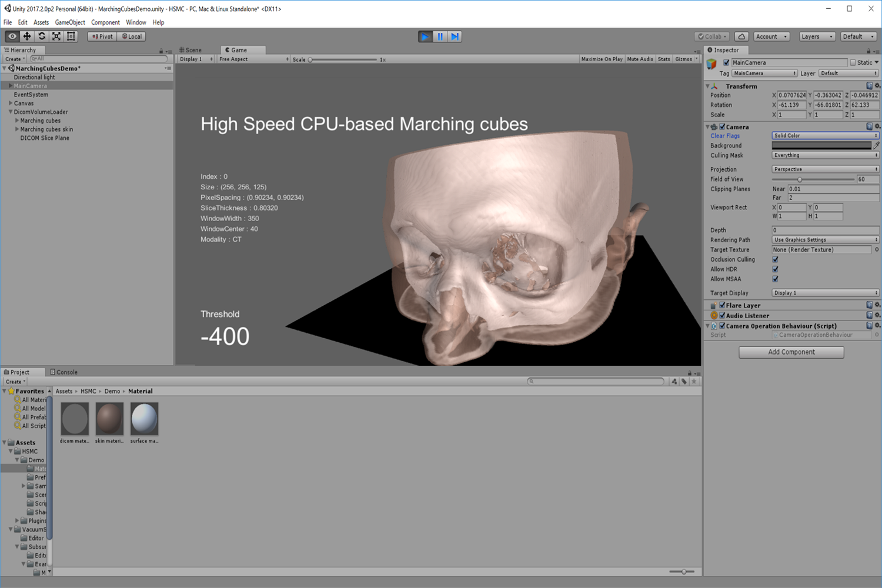Toggle Maximize On Play button
The height and width of the screenshot is (588, 882).
coord(602,59)
